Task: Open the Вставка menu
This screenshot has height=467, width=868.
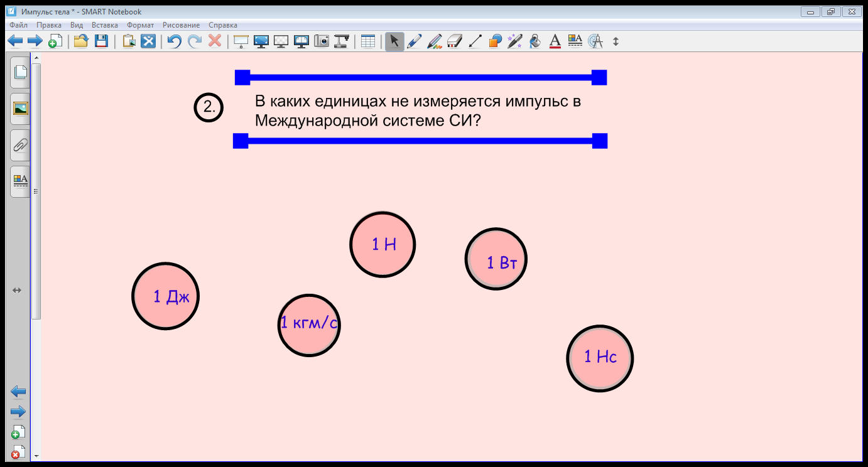Action: pyautogui.click(x=105, y=25)
